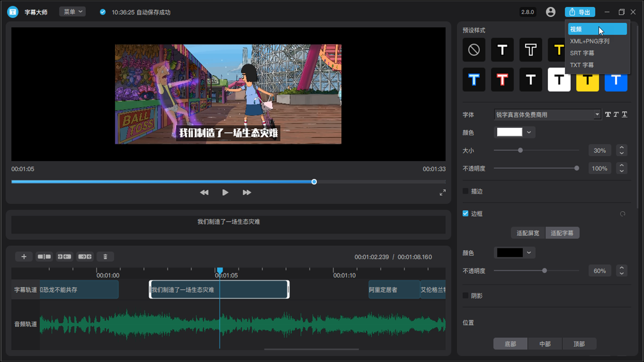The image size is (644, 362).
Task: Click the split subtitle icon
Action: point(44,256)
